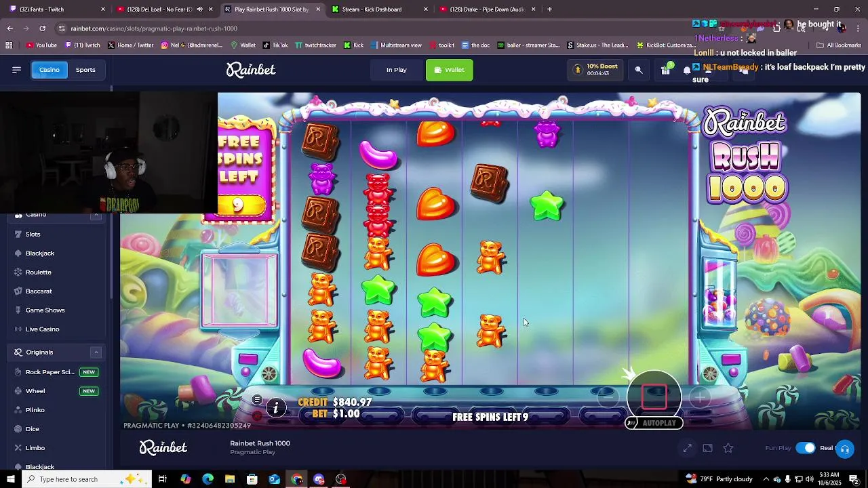868x488 pixels.
Task: Open the slot game info button
Action: coord(276,407)
